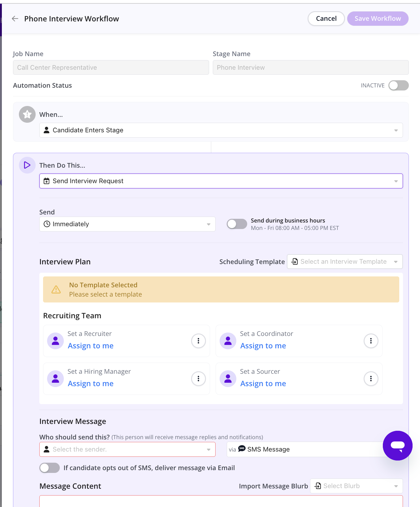Screen dimensions: 420x507
Task: Open Recruiter card three-dot menu
Action: tap(198, 341)
